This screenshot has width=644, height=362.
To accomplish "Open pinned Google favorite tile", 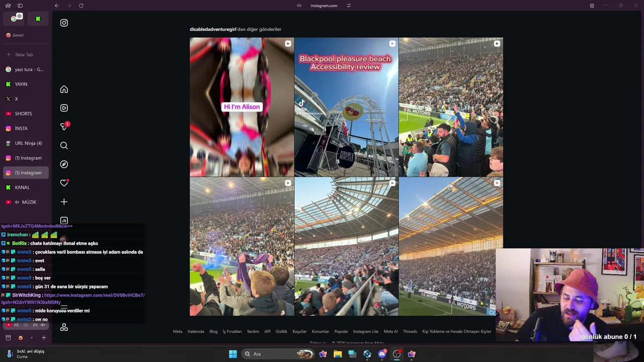I will [x=14, y=19].
